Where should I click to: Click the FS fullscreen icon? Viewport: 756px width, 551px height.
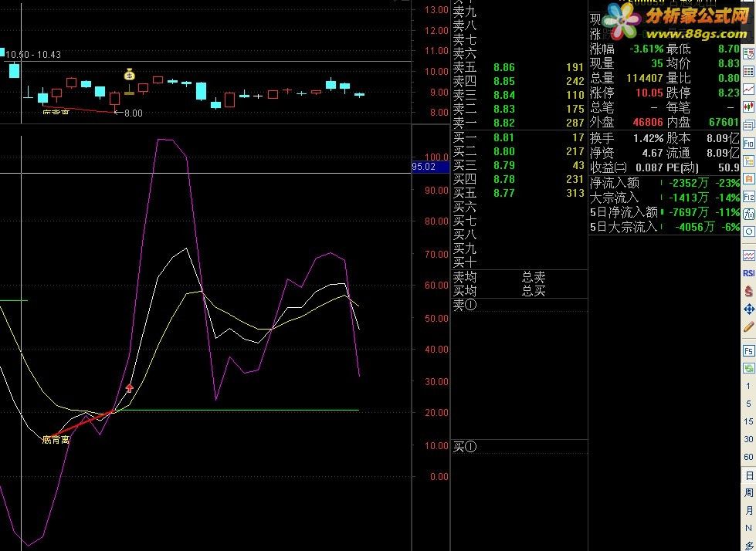pyautogui.click(x=749, y=350)
